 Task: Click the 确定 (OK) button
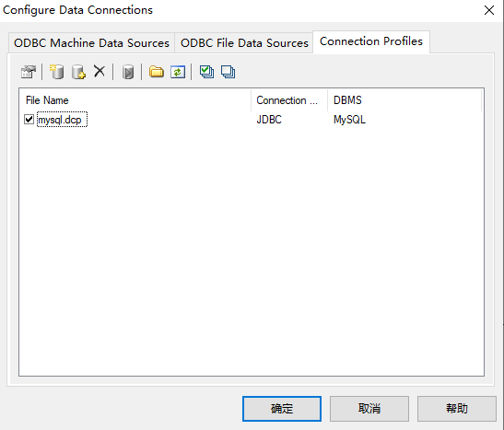[282, 409]
